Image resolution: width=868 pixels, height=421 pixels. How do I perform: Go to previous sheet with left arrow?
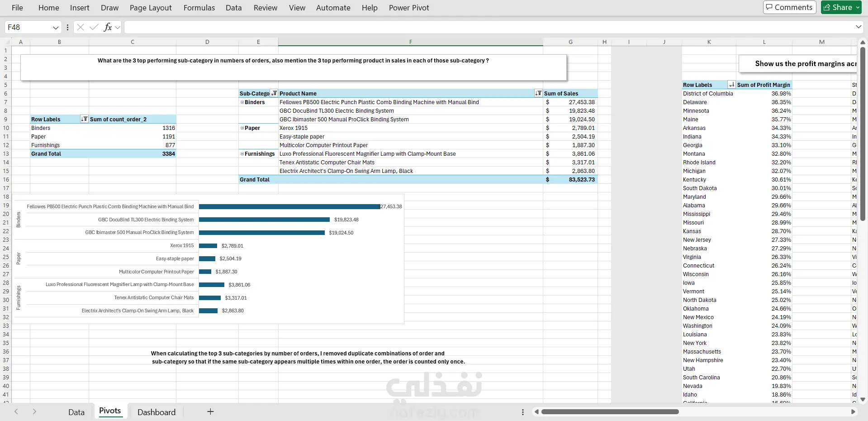click(x=16, y=411)
